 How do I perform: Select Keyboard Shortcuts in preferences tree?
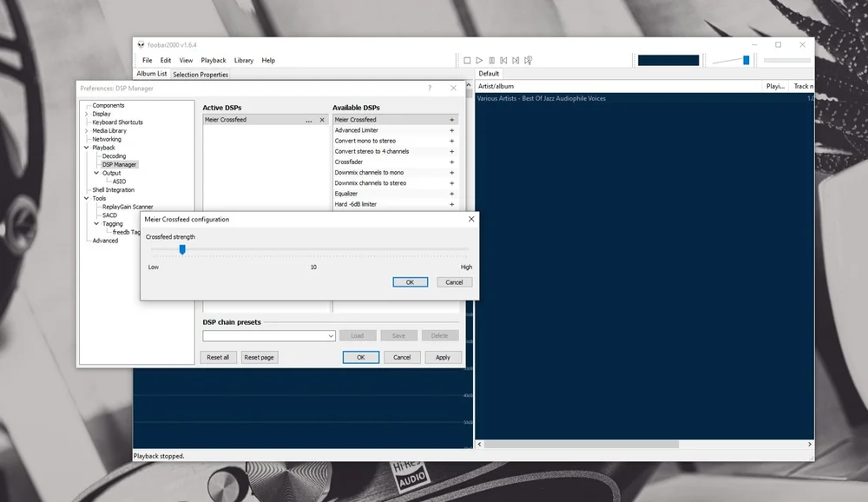click(x=117, y=122)
